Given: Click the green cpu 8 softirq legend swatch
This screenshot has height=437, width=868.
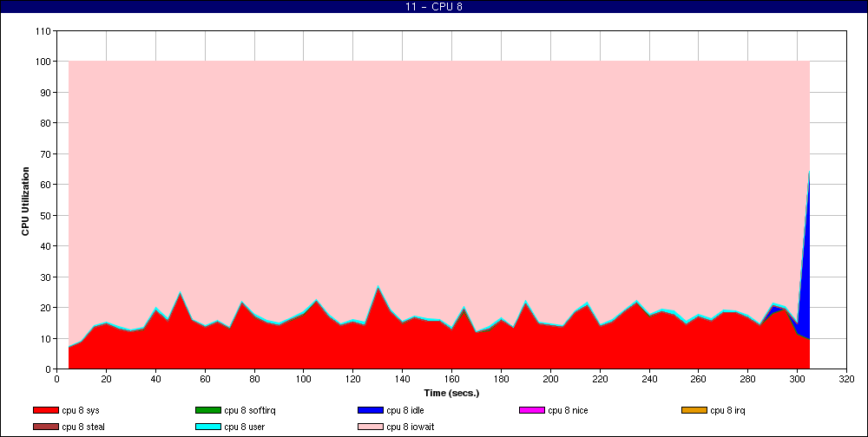Looking at the screenshot, I should pos(208,410).
